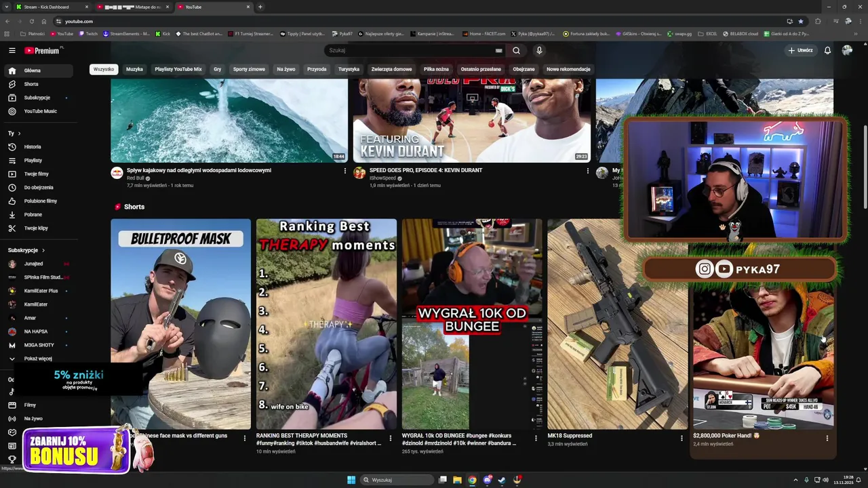Play the Kevin Durant video thumbnail
Screen dimensions: 868x488
[x=471, y=121]
